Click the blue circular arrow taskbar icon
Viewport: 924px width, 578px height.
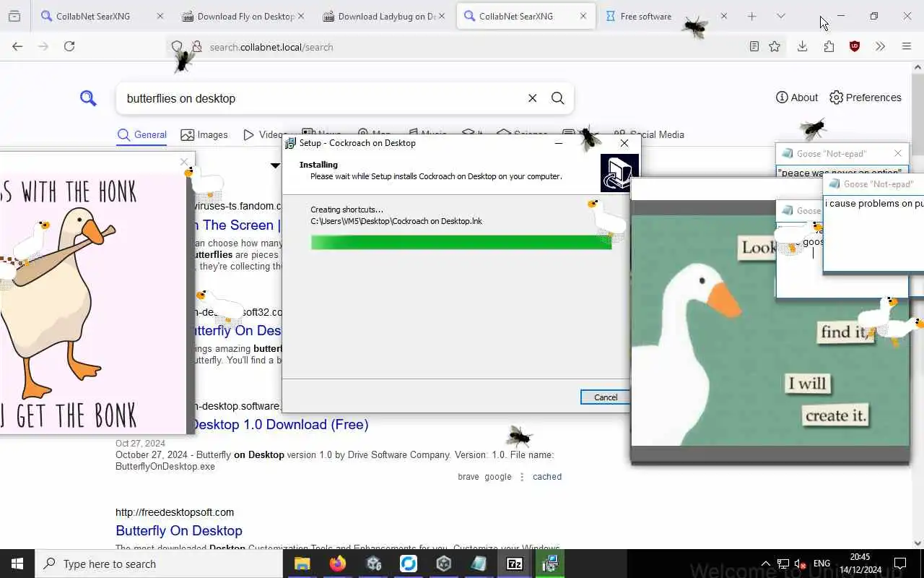click(409, 564)
